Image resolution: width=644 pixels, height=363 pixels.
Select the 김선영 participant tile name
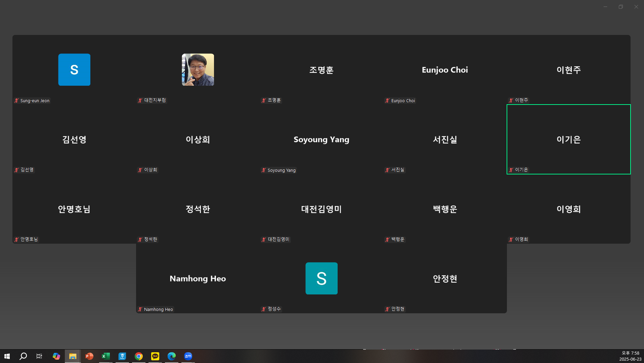74,139
